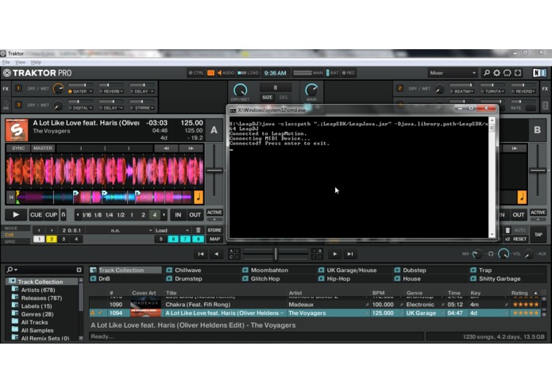Image resolution: width=552 pixels, height=392 pixels.
Task: Click tempo bend right arrow on Deck A
Action: click(191, 148)
